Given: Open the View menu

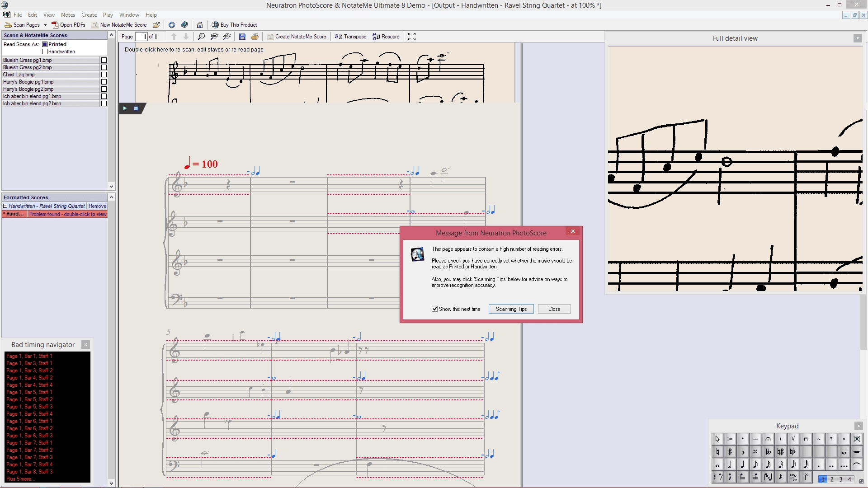Looking at the screenshot, I should [49, 15].
